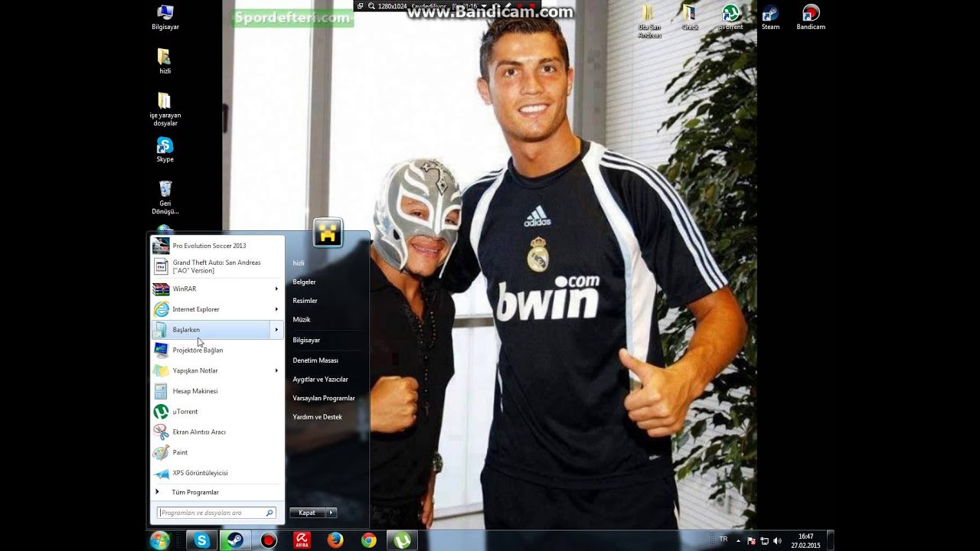Open Steam from the taskbar

(235, 540)
